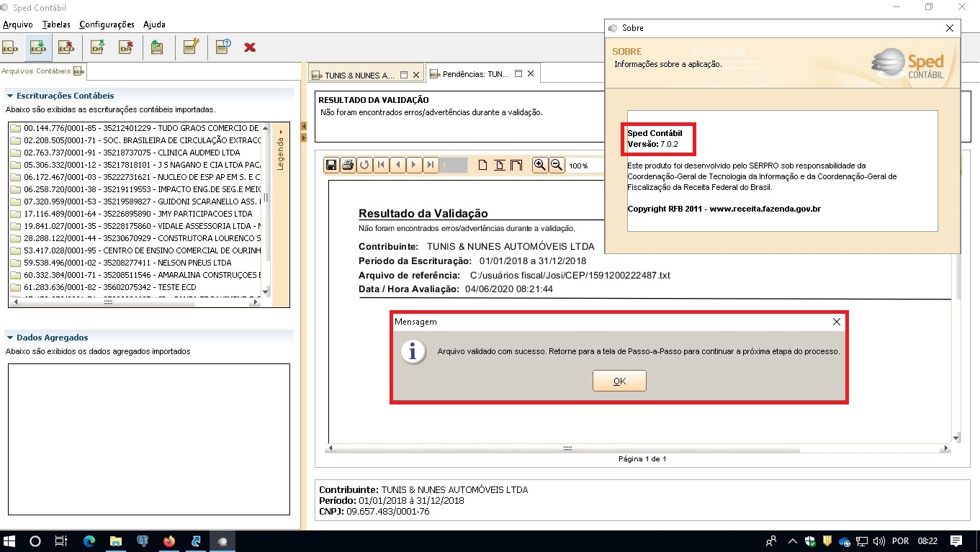Select CENTRO DE ENSINO COMERCIAL entry
This screenshot has height=552, width=980.
pyautogui.click(x=135, y=250)
